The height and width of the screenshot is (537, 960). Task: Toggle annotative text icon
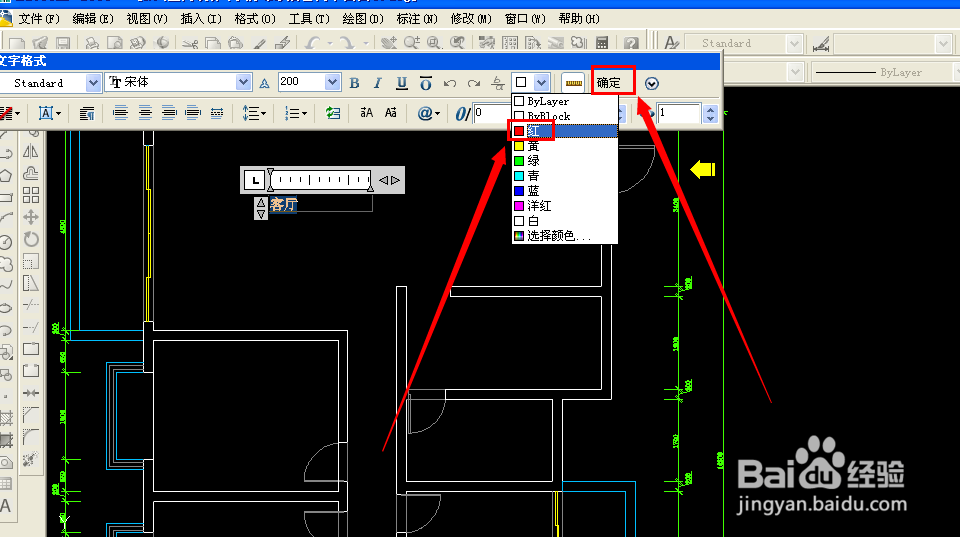(264, 83)
